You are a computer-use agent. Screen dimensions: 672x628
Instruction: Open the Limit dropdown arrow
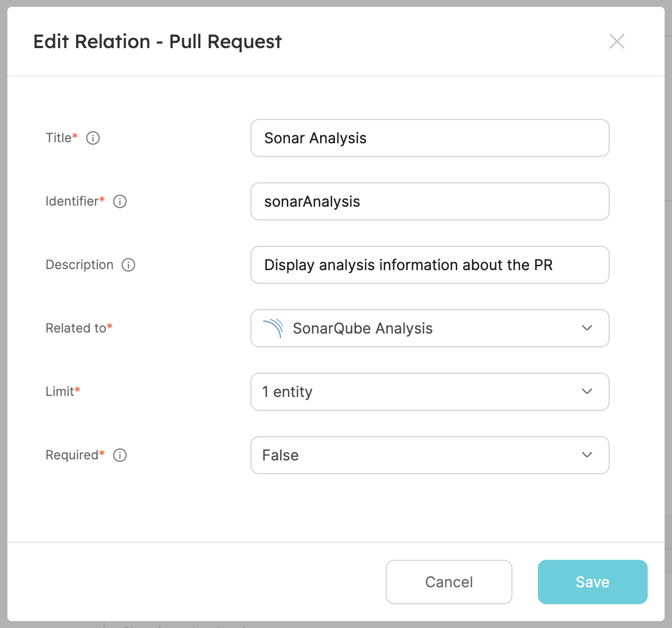[x=586, y=392]
